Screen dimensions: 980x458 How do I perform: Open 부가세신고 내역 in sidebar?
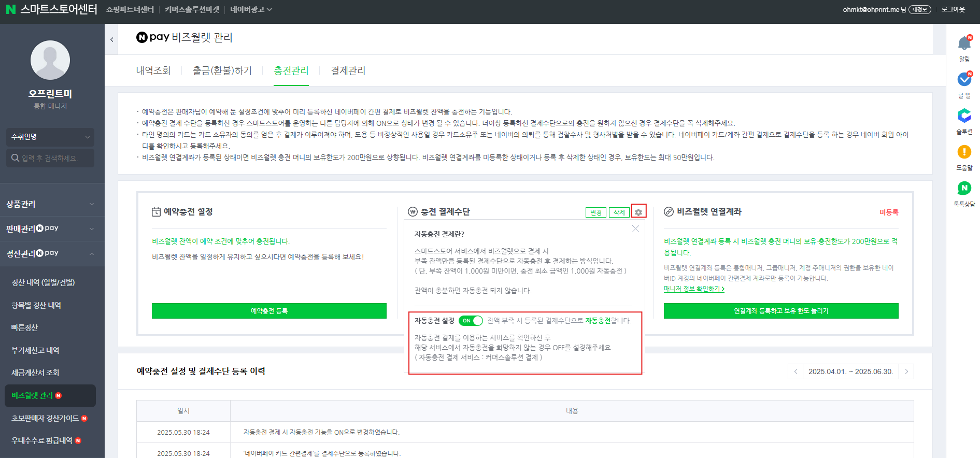pos(35,350)
